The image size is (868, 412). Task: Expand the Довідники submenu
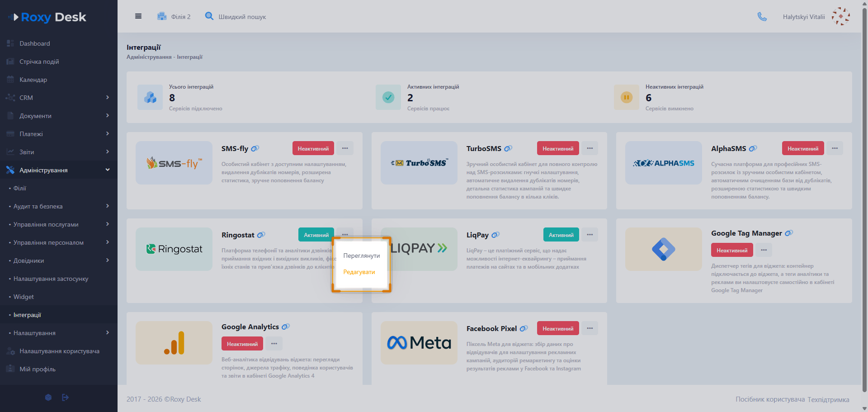(x=59, y=260)
